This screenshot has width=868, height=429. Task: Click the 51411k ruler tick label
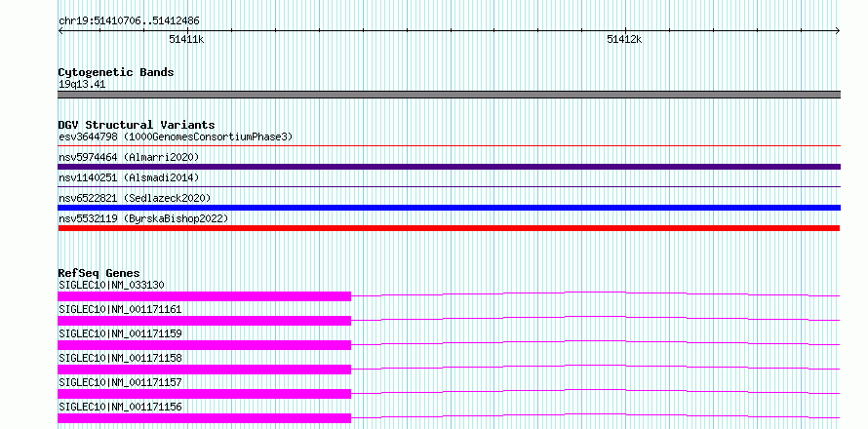pos(186,39)
